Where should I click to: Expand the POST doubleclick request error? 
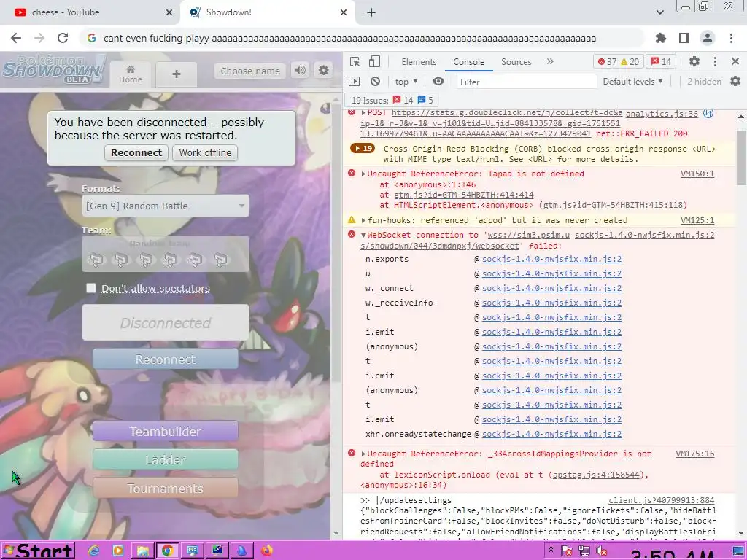tap(363, 113)
